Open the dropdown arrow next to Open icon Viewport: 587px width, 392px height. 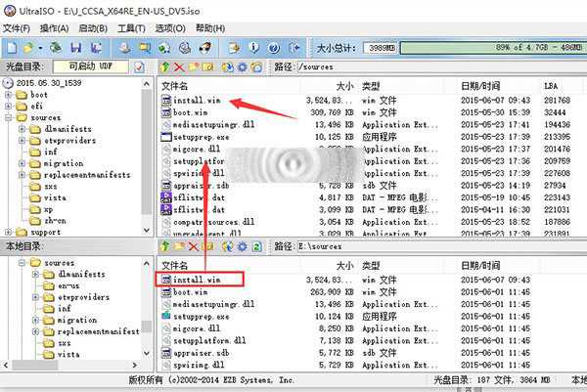(40, 48)
